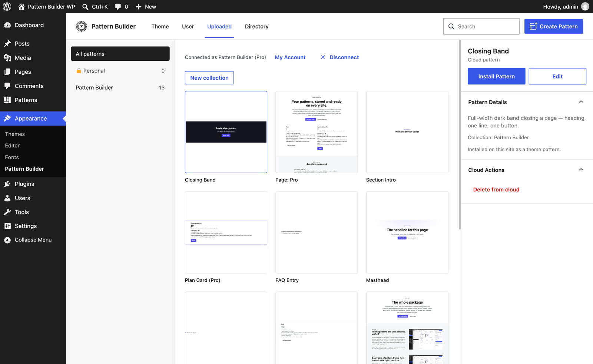Click the Create Pattern button
Image resolution: width=593 pixels, height=364 pixels.
(x=554, y=26)
